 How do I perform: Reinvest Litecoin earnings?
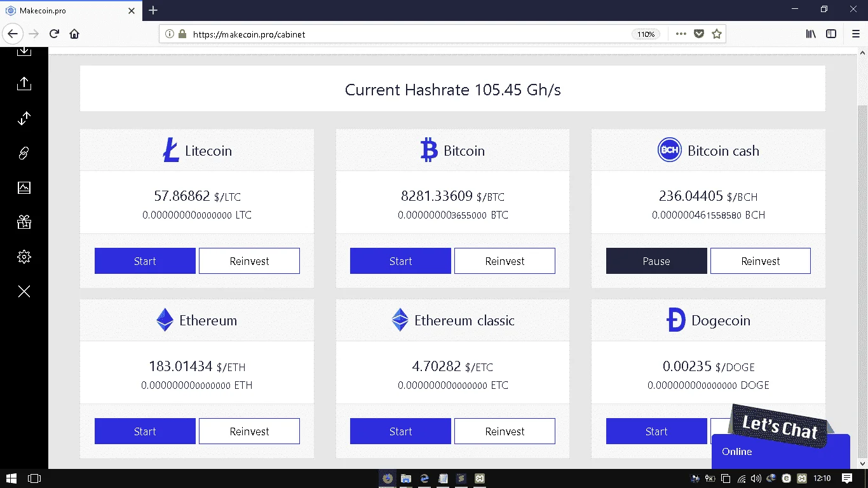click(x=249, y=261)
